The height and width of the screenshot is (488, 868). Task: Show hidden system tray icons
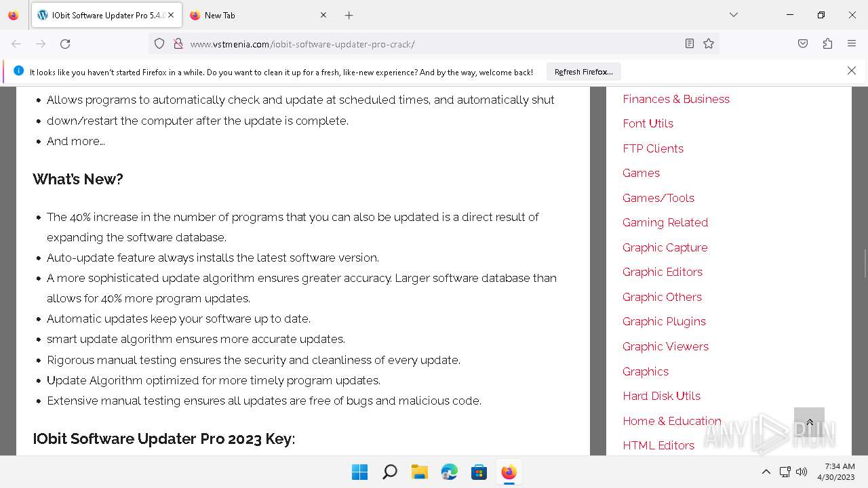pos(766,472)
